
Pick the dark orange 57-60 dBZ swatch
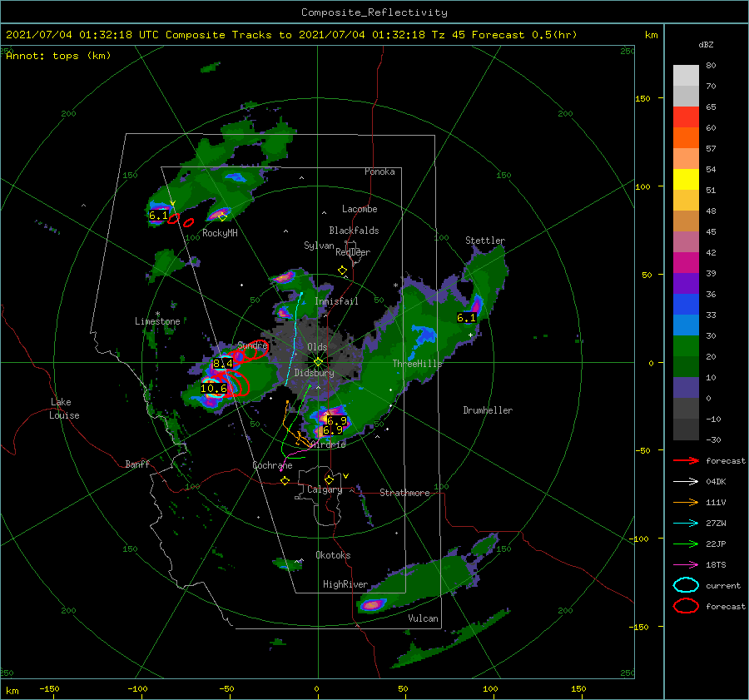point(686,137)
